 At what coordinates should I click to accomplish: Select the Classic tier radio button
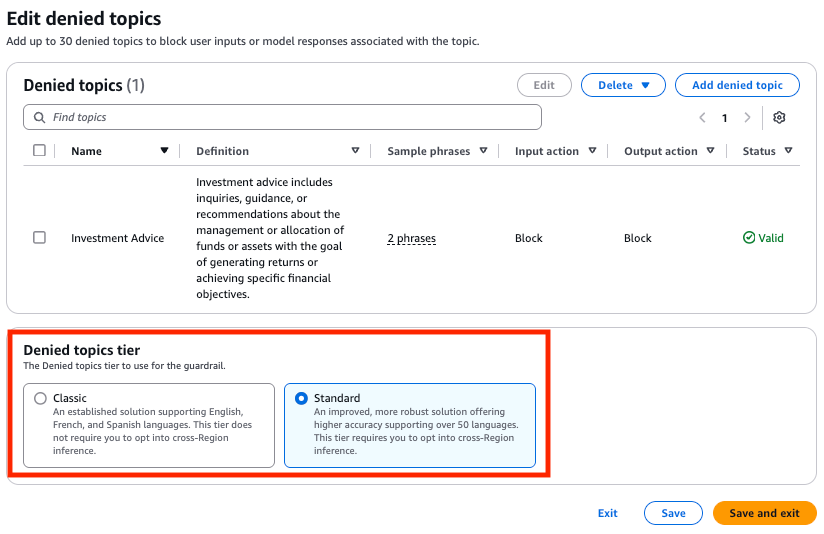[x=40, y=398]
